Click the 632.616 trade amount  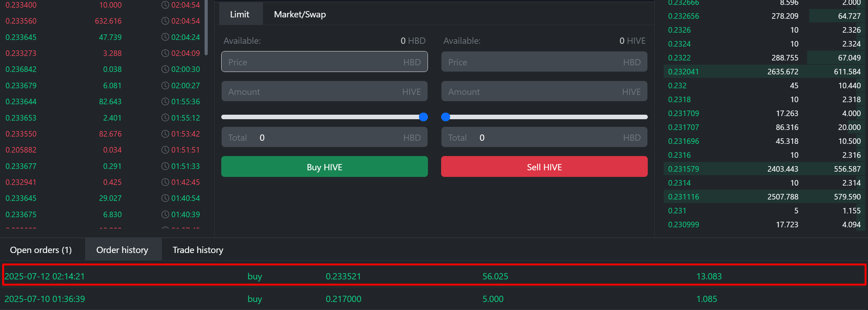[x=108, y=21]
